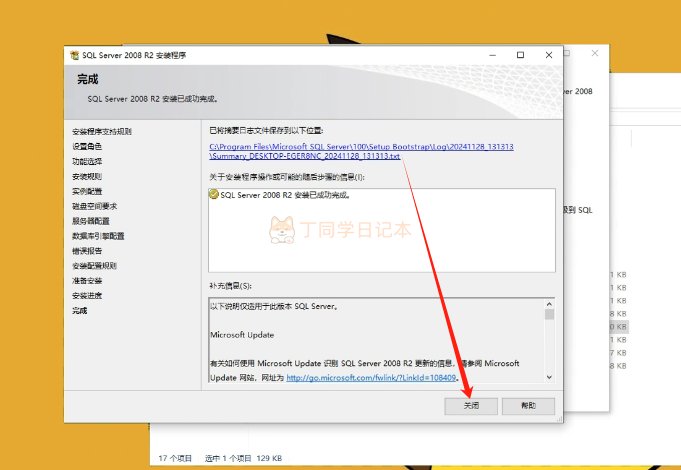Screen dimensions: 681x470
Task: Click scrollbar thumb in 补充信息 box
Action: point(549,314)
